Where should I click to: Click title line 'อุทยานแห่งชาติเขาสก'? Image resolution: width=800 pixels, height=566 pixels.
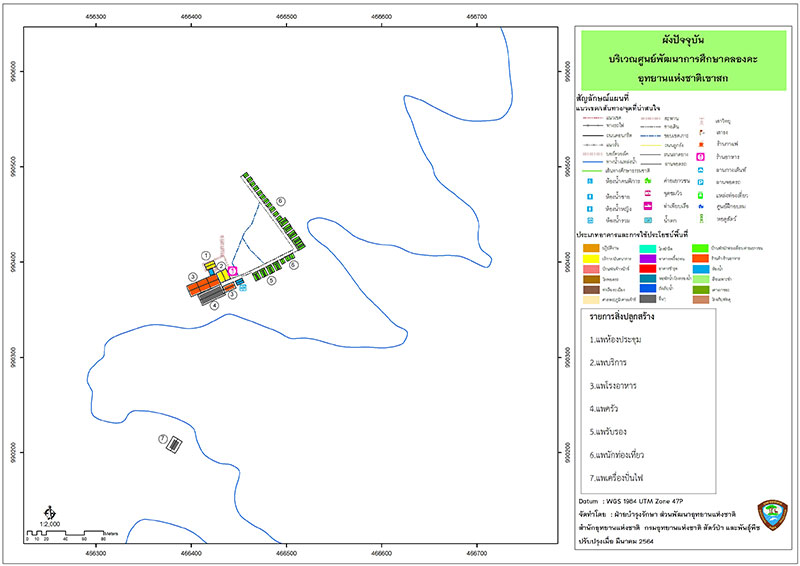pos(683,78)
